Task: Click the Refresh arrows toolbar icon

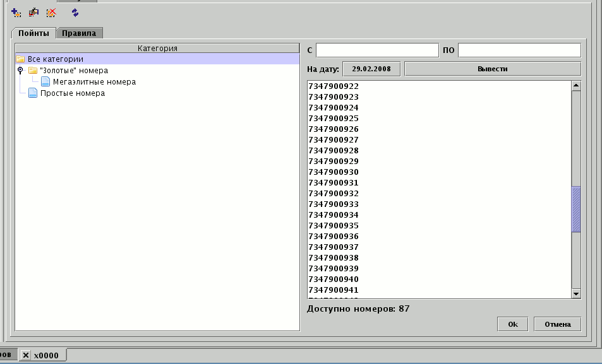Action: [75, 13]
